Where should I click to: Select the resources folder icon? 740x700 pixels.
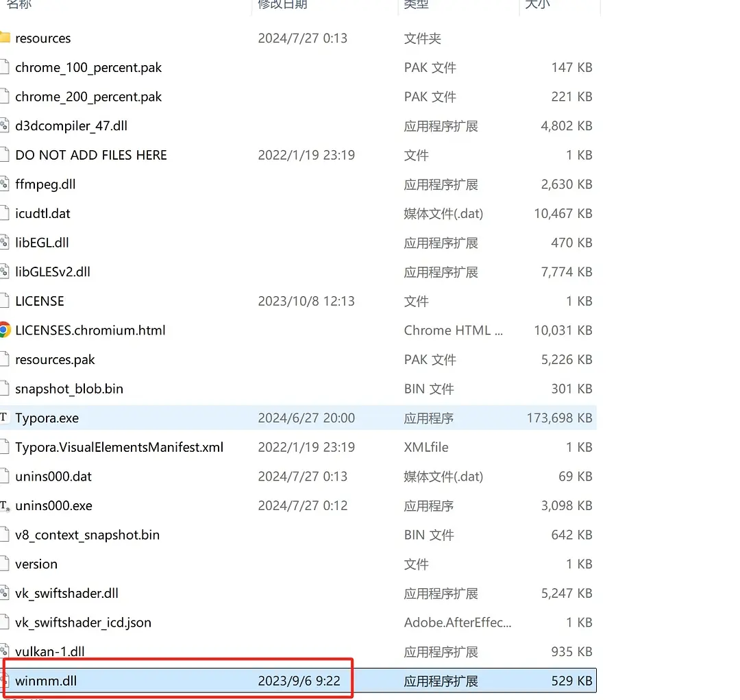[5, 37]
